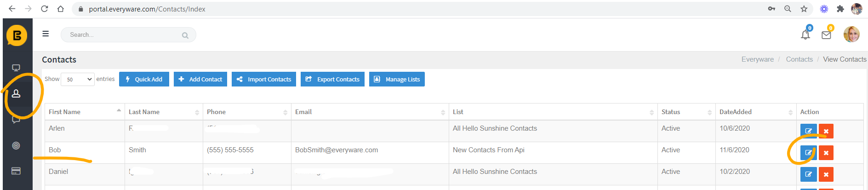
Task: Edit contact Bob Smith
Action: pos(809,153)
